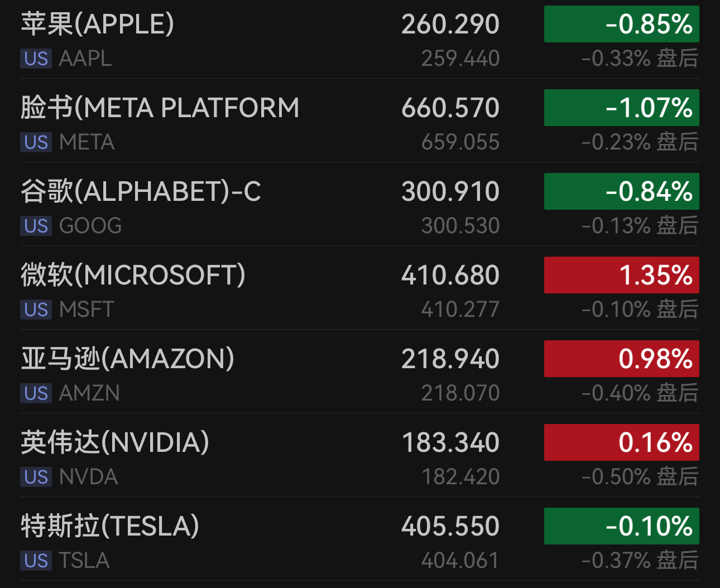Tap the US tag next to MSFT

[36, 310]
